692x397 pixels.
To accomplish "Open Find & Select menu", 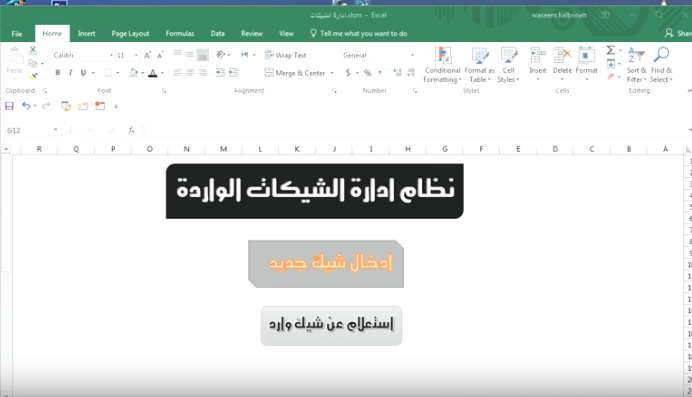I will [661, 64].
